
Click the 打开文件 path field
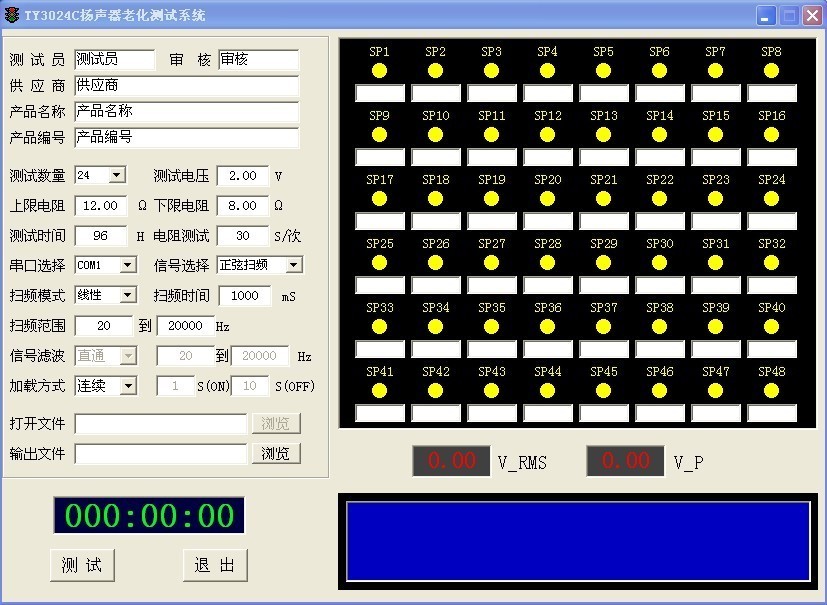[161, 424]
